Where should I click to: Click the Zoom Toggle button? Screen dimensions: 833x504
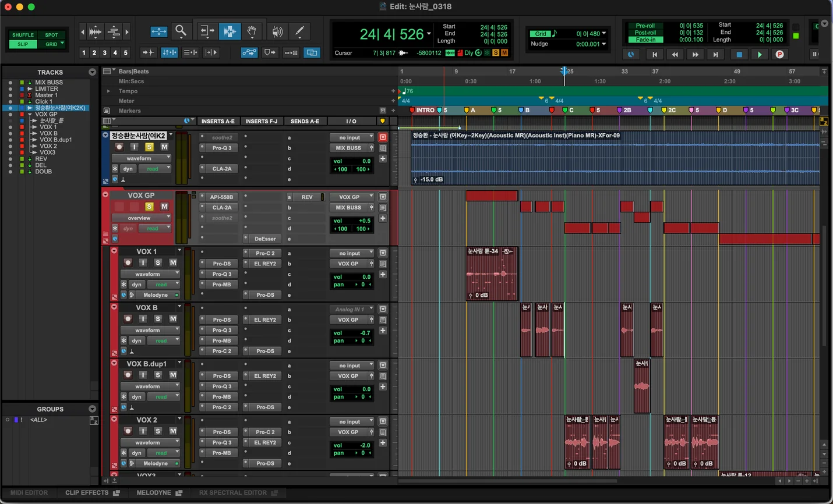click(158, 31)
